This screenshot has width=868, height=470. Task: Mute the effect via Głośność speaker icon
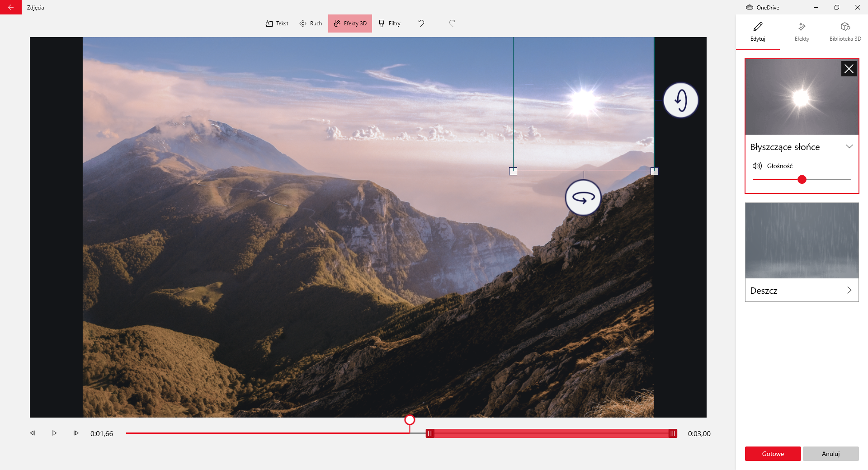click(x=757, y=166)
